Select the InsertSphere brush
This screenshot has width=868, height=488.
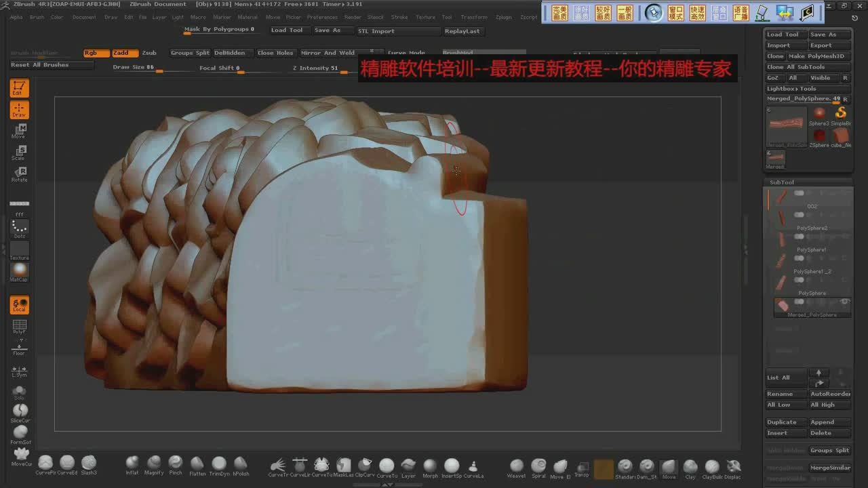(452, 467)
